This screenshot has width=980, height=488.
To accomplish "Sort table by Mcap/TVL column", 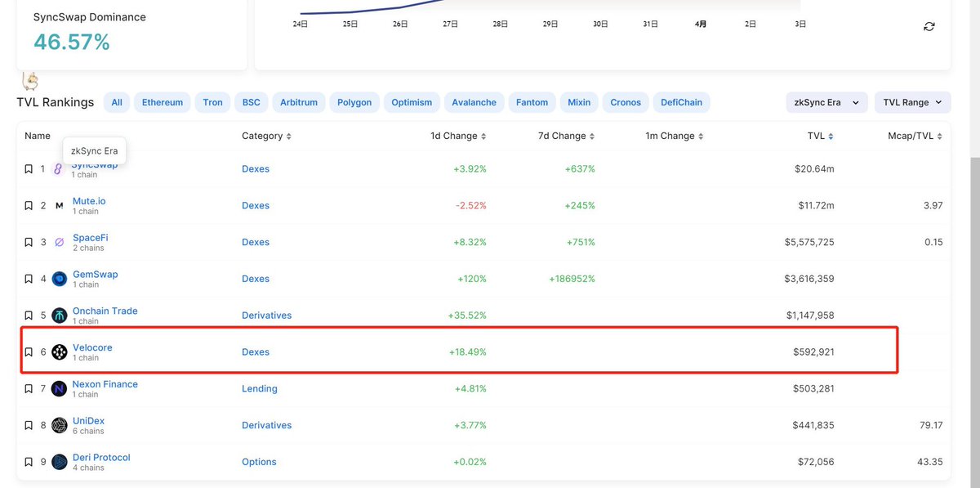I will (x=915, y=136).
